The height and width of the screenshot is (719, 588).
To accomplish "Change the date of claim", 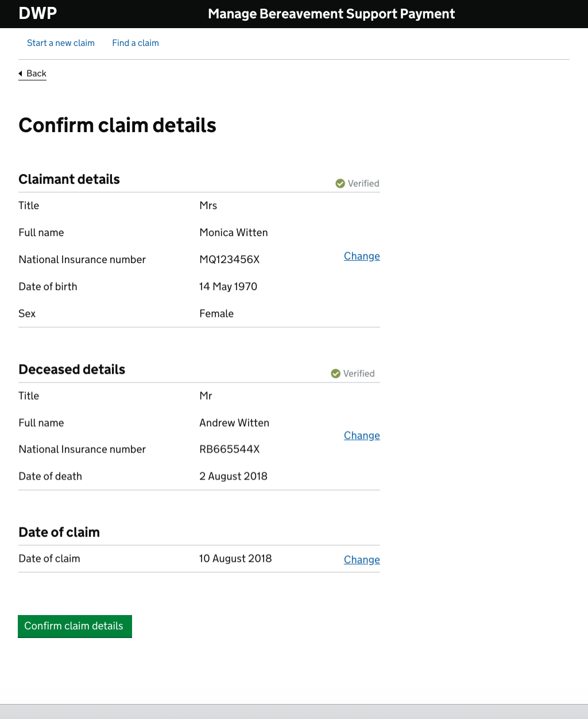I will coord(362,559).
